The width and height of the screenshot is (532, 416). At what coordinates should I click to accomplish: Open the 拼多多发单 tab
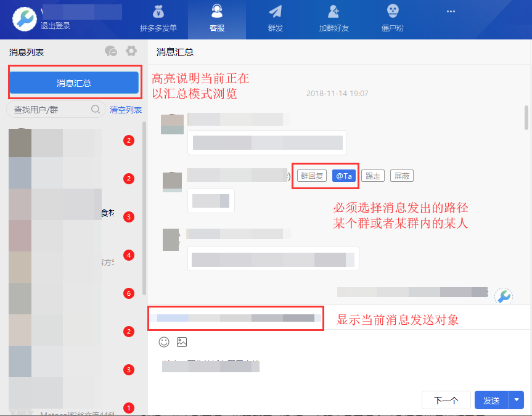point(158,20)
